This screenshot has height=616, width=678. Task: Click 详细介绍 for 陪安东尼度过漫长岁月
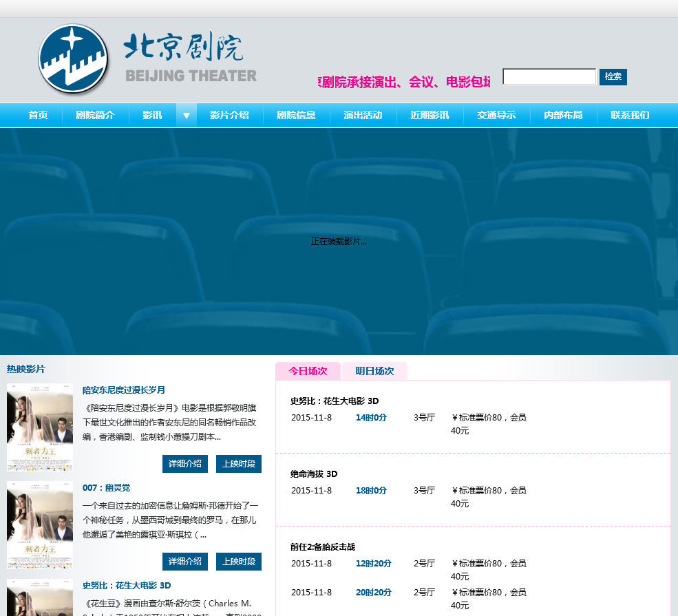[x=185, y=464]
